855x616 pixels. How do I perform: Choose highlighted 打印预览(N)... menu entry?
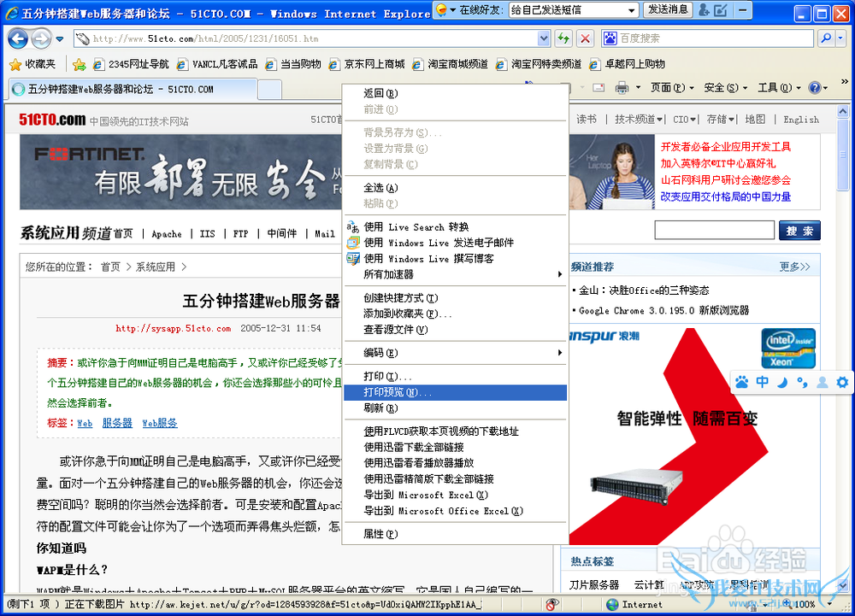pos(456,392)
